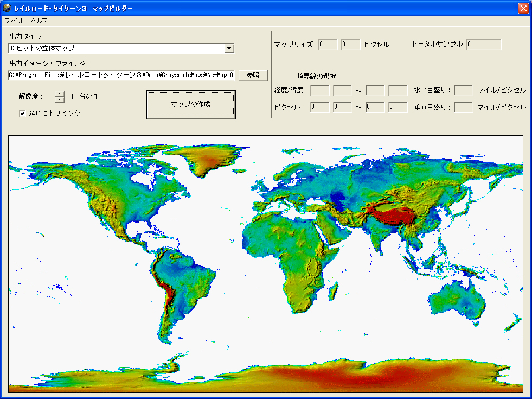The image size is (532, 399).
Task: Click the first 経度/緯度 input box
Action: pyautogui.click(x=319, y=90)
